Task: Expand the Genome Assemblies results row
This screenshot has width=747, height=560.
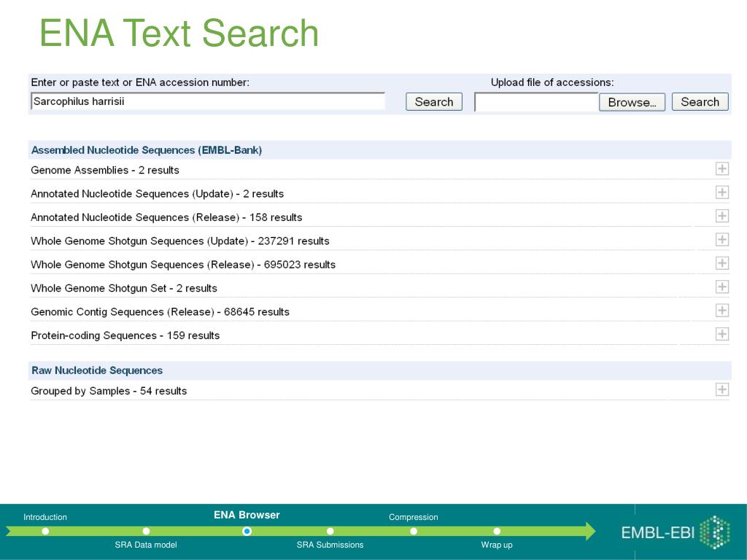Action: click(721, 168)
